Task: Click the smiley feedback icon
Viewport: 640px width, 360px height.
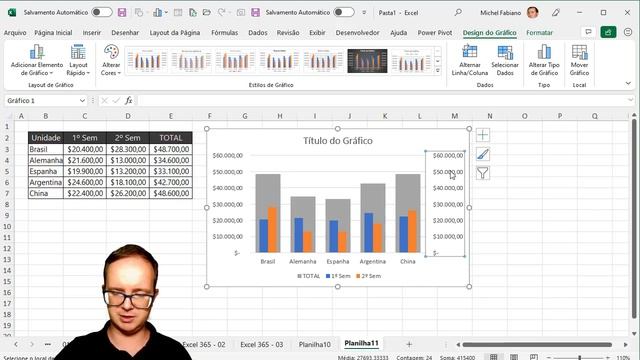Action: pyautogui.click(x=628, y=32)
